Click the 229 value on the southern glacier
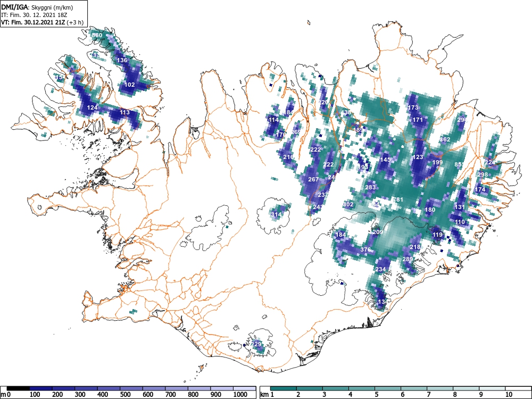This screenshot has width=532, height=399. click(x=256, y=344)
